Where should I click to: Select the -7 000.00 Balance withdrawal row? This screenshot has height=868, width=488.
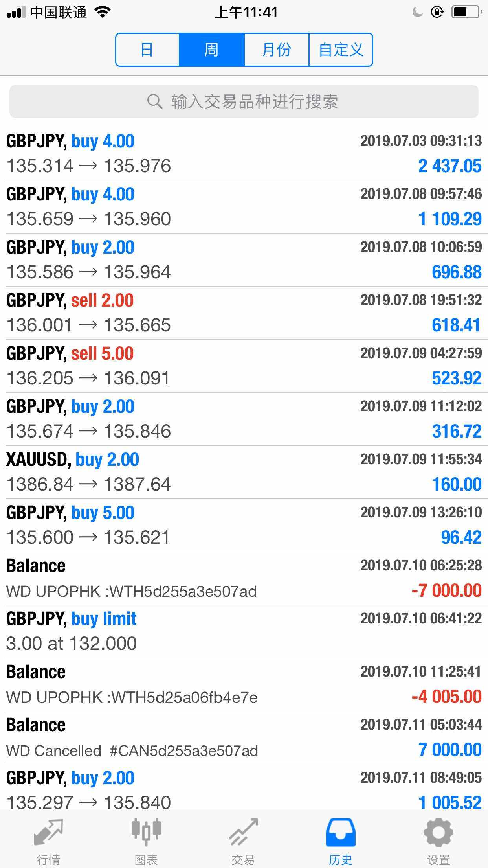pos(244,578)
